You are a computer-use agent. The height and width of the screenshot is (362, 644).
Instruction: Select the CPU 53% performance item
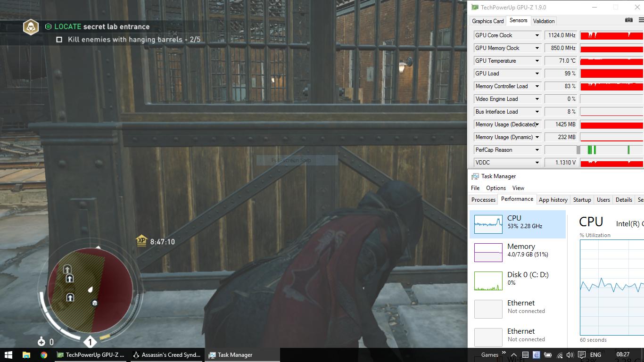[518, 224]
